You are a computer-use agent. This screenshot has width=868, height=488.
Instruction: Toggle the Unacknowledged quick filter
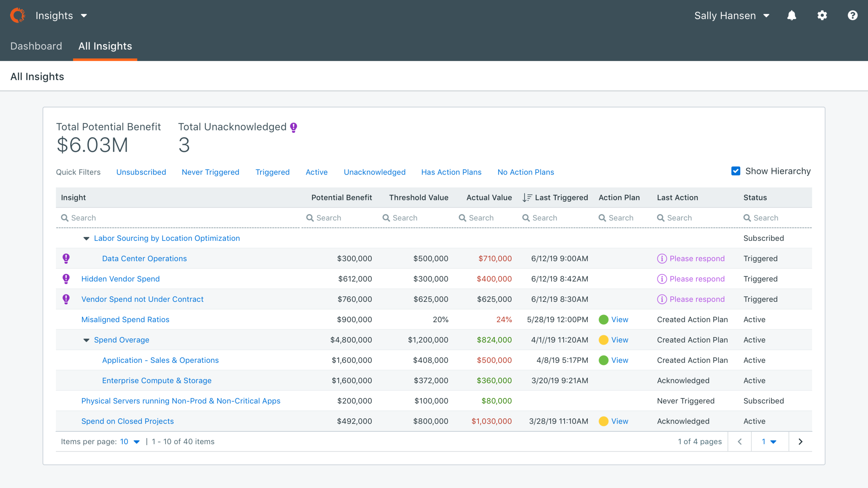374,172
